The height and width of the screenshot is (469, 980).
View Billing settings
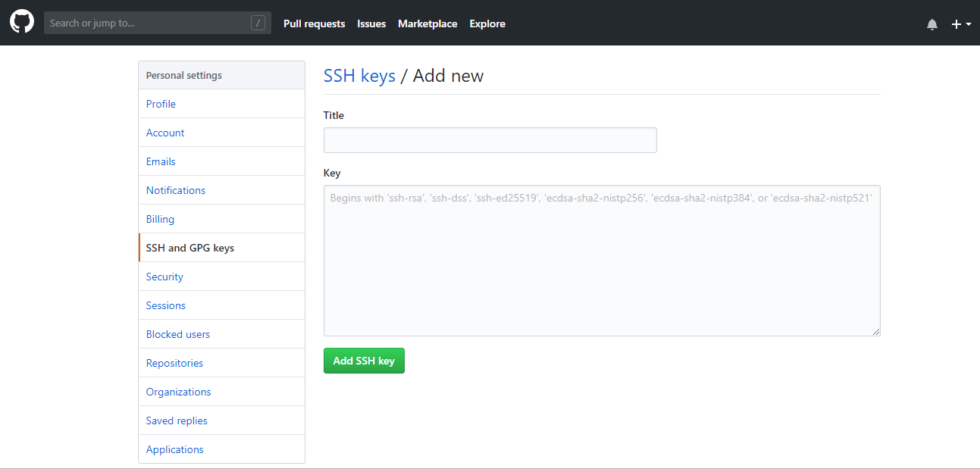pyautogui.click(x=160, y=219)
